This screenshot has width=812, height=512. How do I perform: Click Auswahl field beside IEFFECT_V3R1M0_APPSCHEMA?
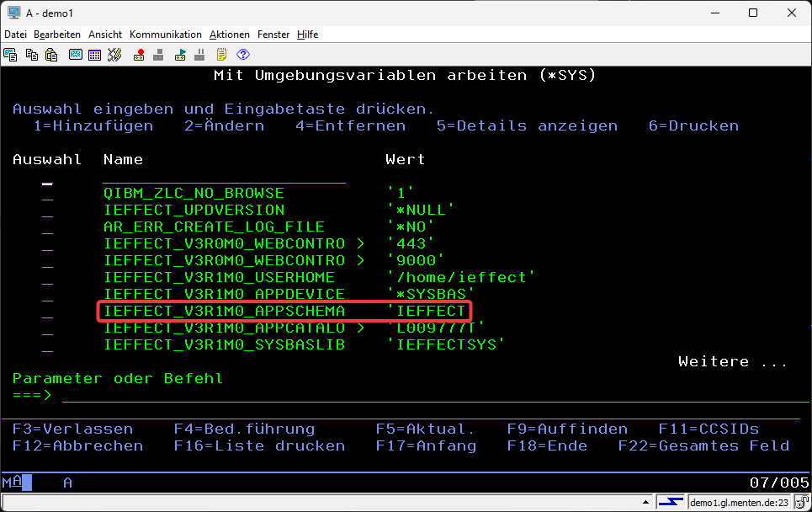[47, 312]
